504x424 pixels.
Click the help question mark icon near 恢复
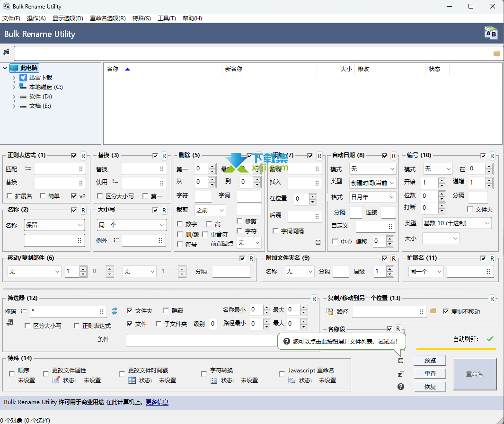pyautogui.click(x=401, y=387)
